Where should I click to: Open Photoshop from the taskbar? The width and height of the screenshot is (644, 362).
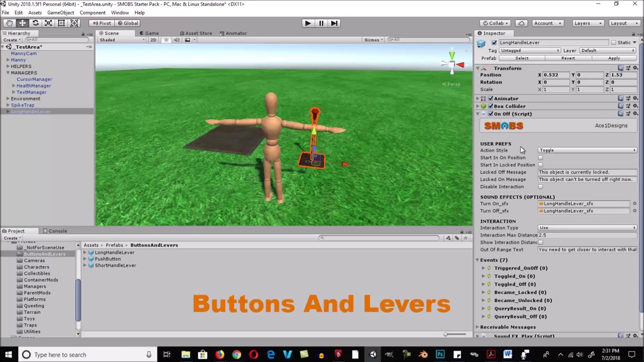point(440,354)
